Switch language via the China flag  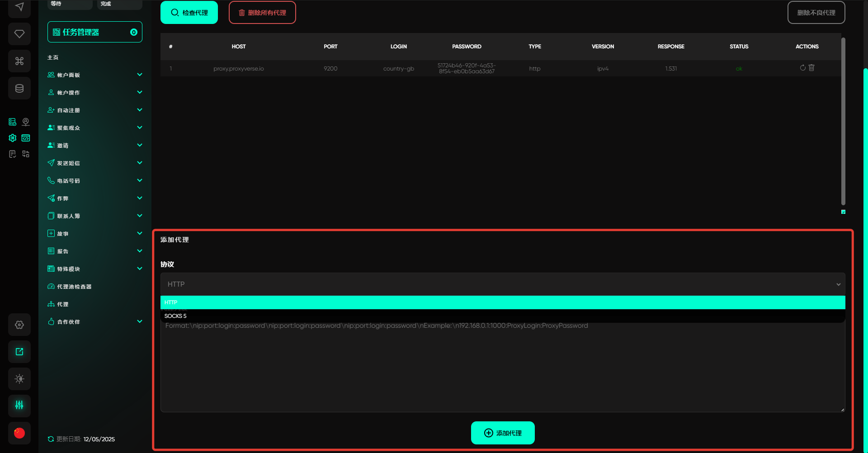pos(19,433)
